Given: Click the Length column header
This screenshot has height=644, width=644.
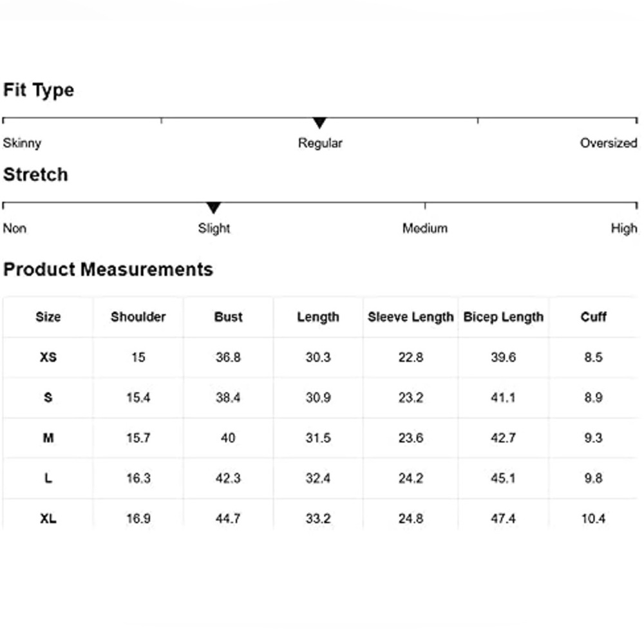Looking at the screenshot, I should pyautogui.click(x=318, y=317).
